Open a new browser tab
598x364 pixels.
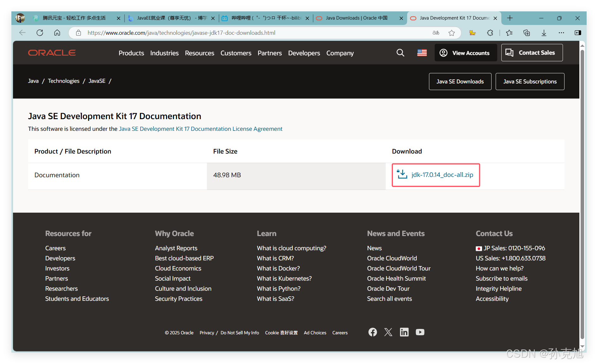pyautogui.click(x=510, y=18)
